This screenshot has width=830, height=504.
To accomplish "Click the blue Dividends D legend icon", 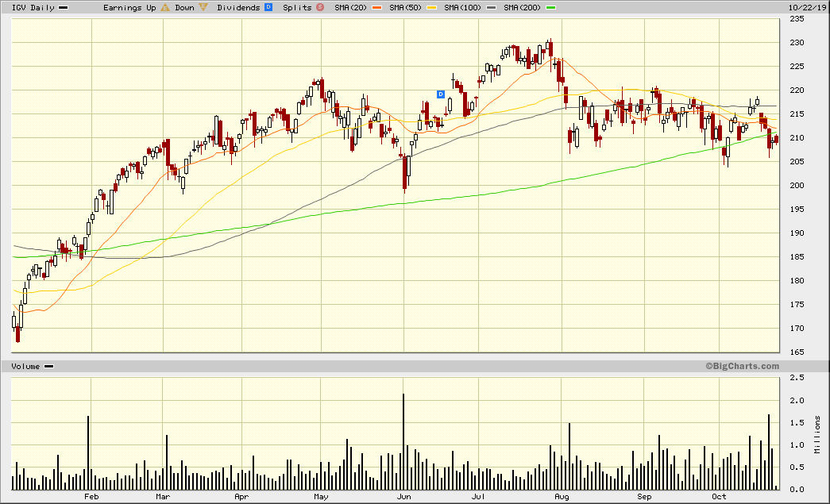I will [x=268, y=7].
